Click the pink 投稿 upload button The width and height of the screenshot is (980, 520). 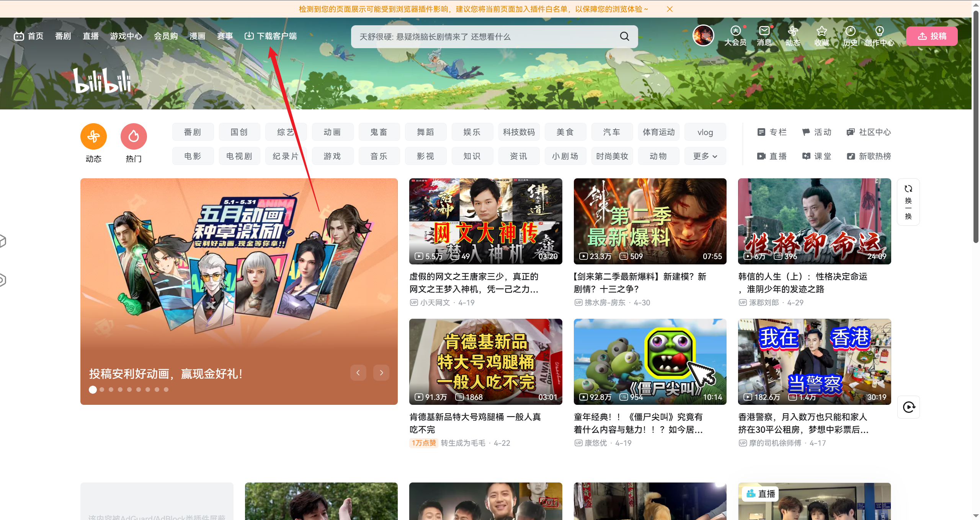(932, 36)
